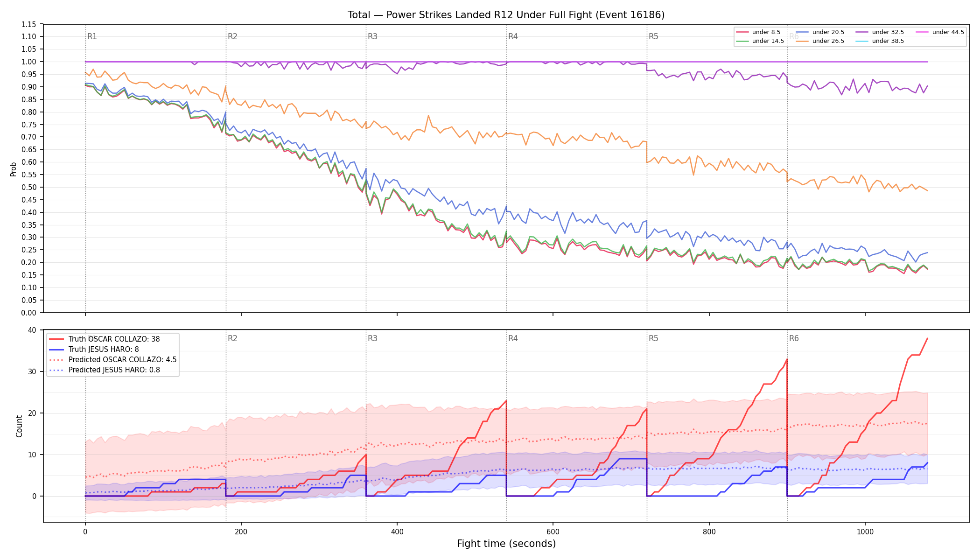The image size is (980, 560).
Task: Click the R4 round label in the Count chart
Action: (x=513, y=338)
